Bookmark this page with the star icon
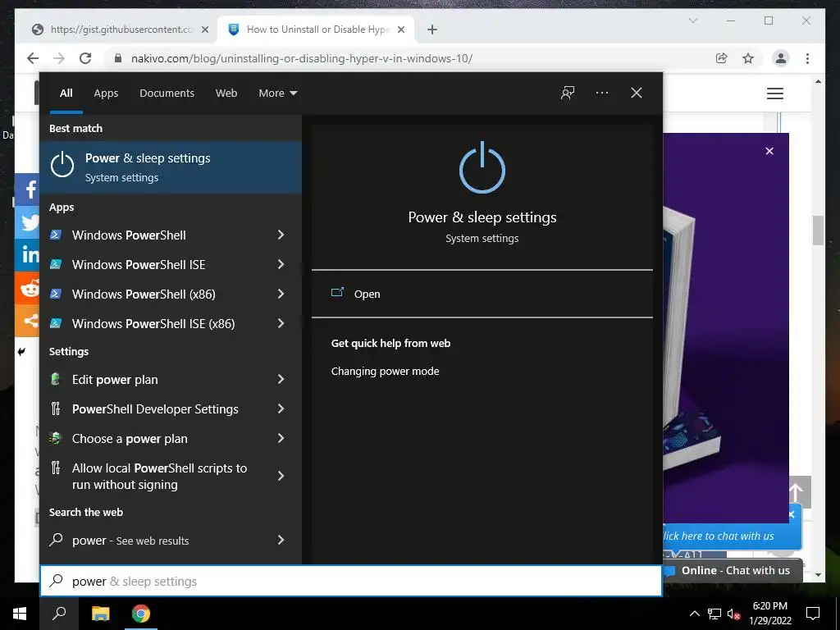The image size is (840, 630). (748, 58)
